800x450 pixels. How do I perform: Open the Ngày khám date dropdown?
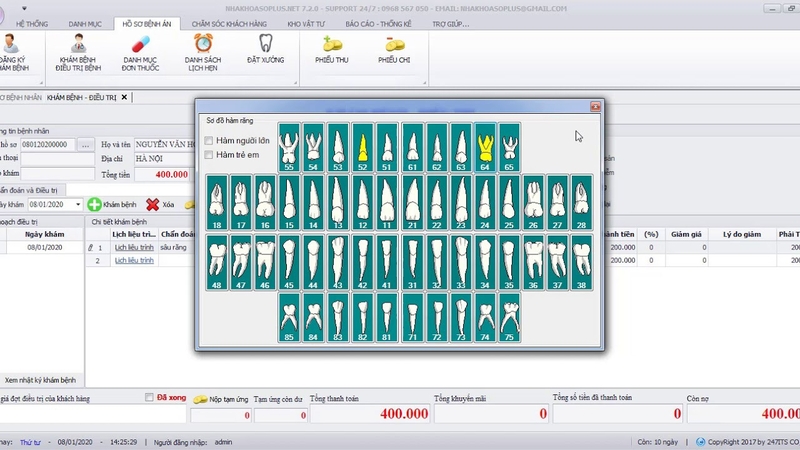78,205
